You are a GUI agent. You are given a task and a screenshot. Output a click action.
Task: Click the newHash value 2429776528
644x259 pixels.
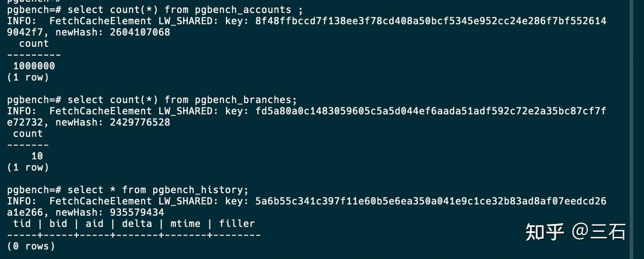pos(140,122)
